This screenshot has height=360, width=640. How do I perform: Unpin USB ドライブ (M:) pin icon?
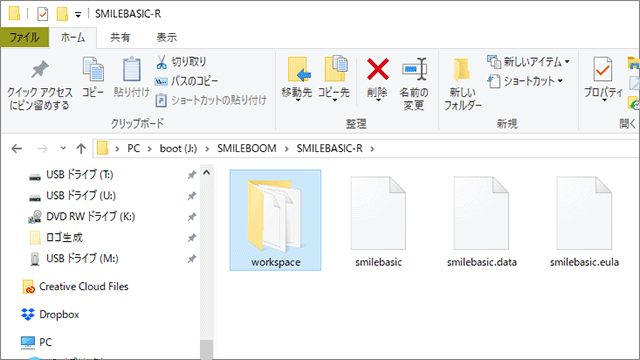point(191,259)
